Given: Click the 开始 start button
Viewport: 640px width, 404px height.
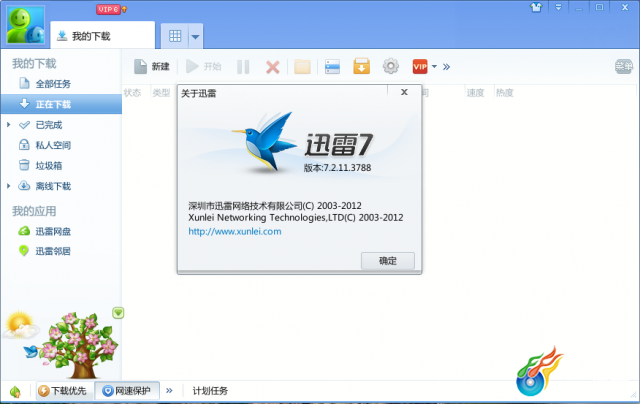Looking at the screenshot, I should point(204,67).
